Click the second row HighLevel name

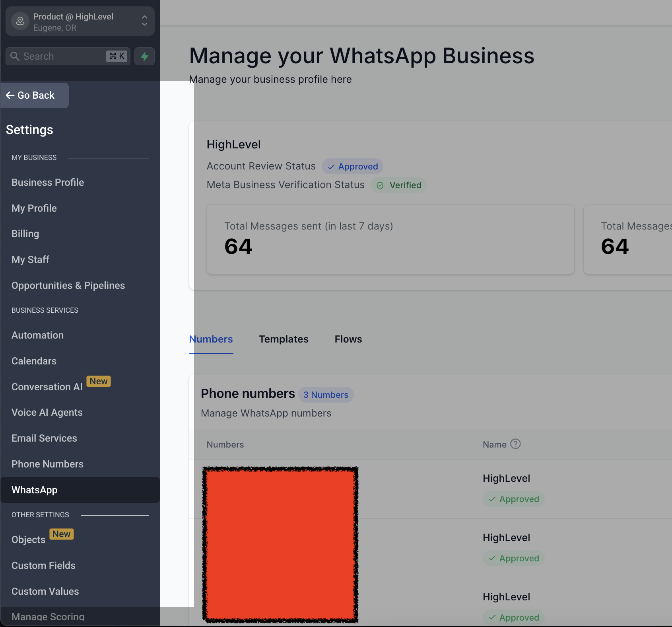point(507,538)
